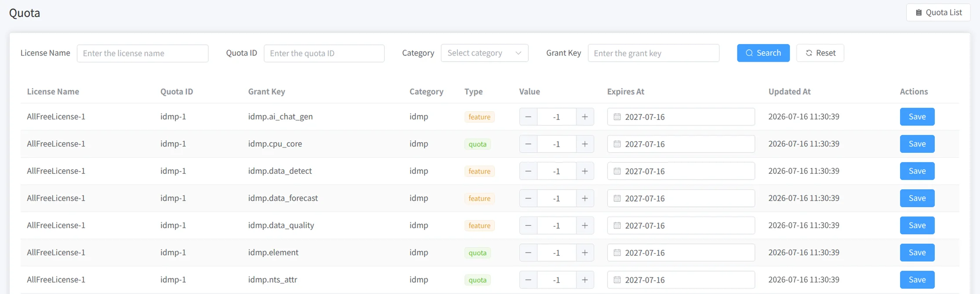Image resolution: width=980 pixels, height=294 pixels.
Task: Expand the Select category dropdown
Action: [x=484, y=53]
